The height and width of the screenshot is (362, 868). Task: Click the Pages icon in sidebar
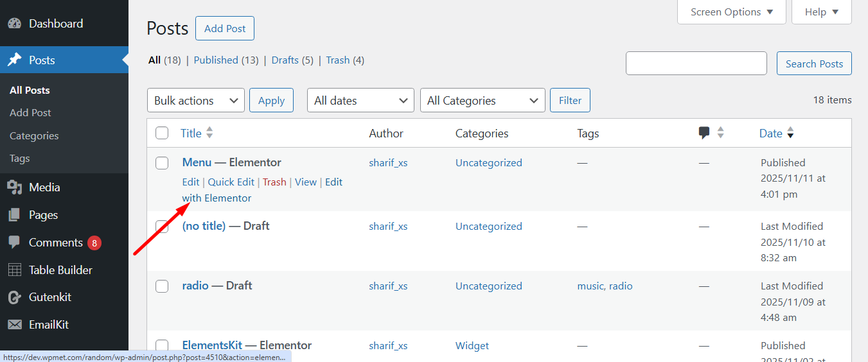(14, 215)
